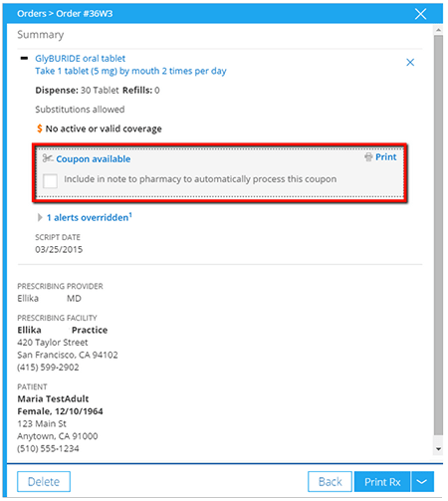Click the Print coupon link
This screenshot has height=501, width=448.
coord(385,157)
